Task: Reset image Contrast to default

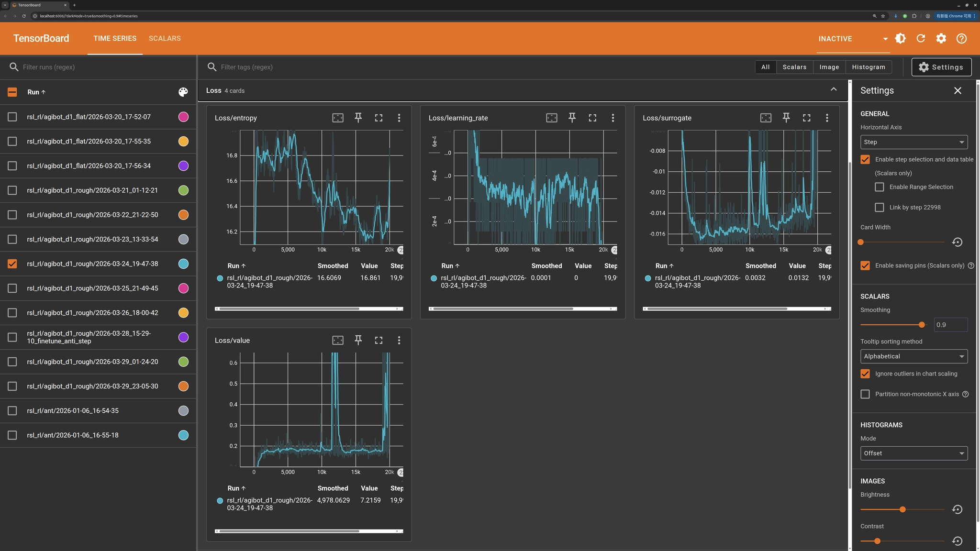Action: pyautogui.click(x=957, y=541)
